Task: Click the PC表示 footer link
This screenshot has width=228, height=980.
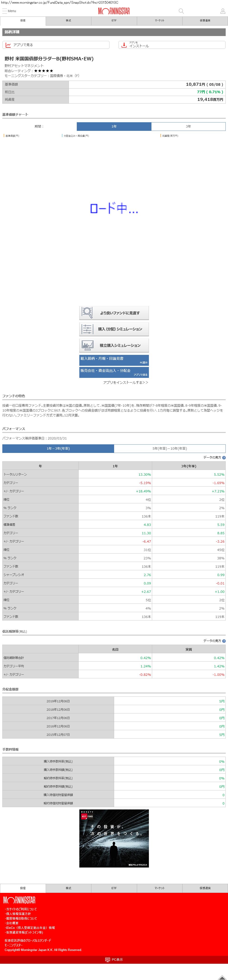Action: [x=114, y=960]
